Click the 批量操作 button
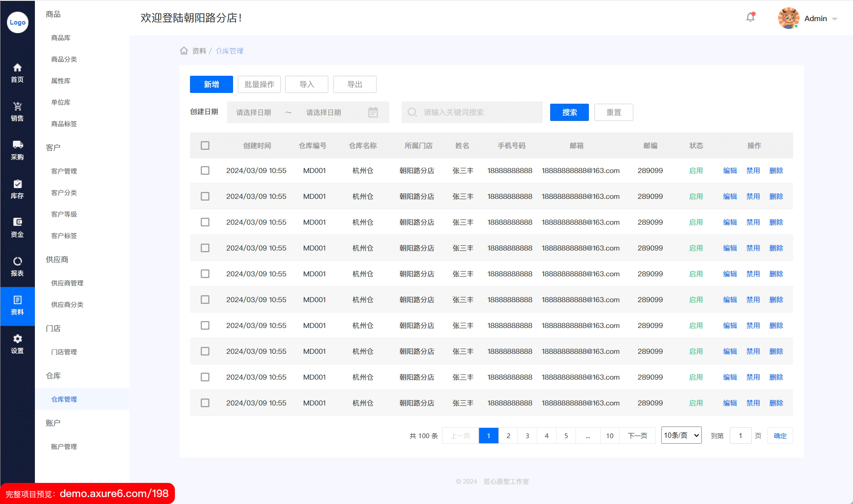This screenshot has width=853, height=504. pos(259,84)
